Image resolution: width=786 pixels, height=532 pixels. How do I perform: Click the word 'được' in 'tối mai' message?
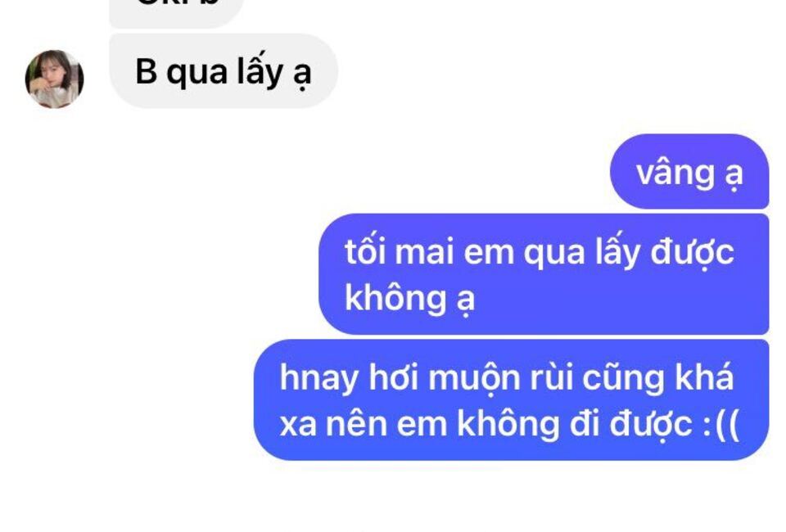click(x=693, y=252)
